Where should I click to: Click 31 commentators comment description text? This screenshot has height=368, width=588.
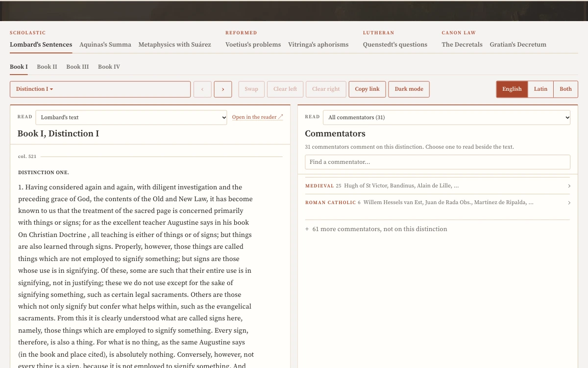click(x=409, y=147)
